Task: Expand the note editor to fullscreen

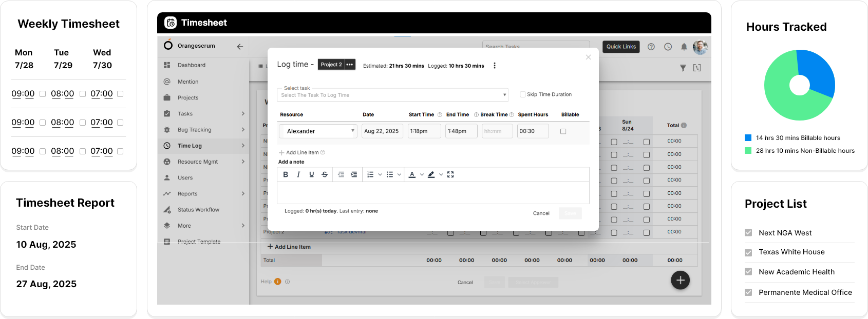Action: [x=450, y=174]
